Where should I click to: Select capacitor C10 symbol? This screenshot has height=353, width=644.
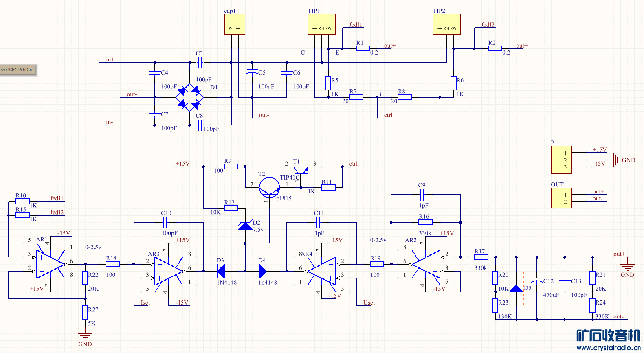coord(165,222)
